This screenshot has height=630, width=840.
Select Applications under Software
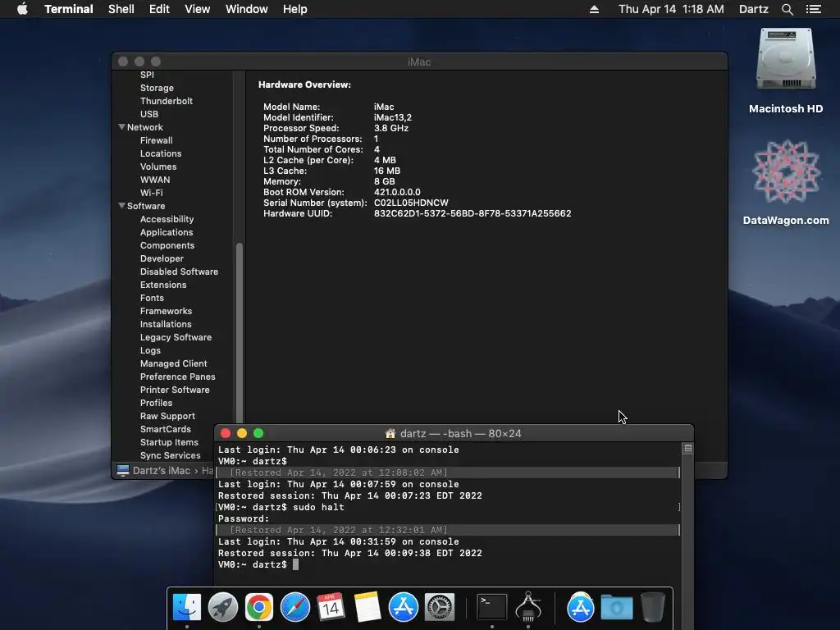click(x=167, y=232)
